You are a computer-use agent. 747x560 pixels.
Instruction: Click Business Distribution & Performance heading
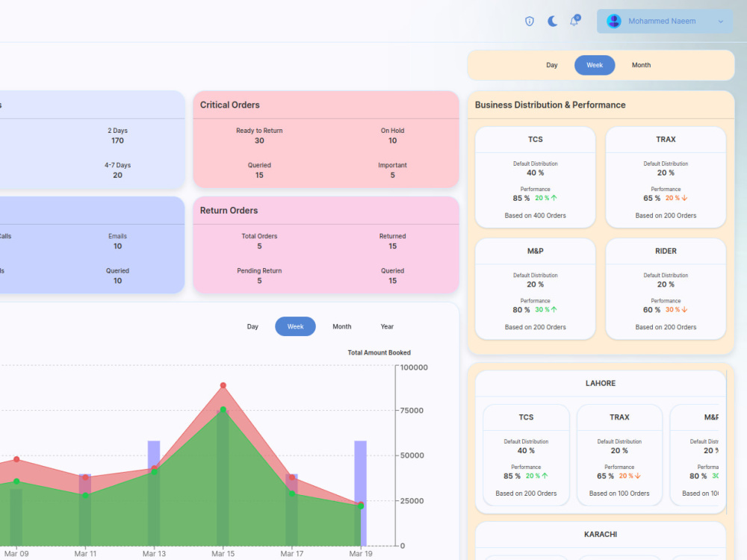coord(551,105)
